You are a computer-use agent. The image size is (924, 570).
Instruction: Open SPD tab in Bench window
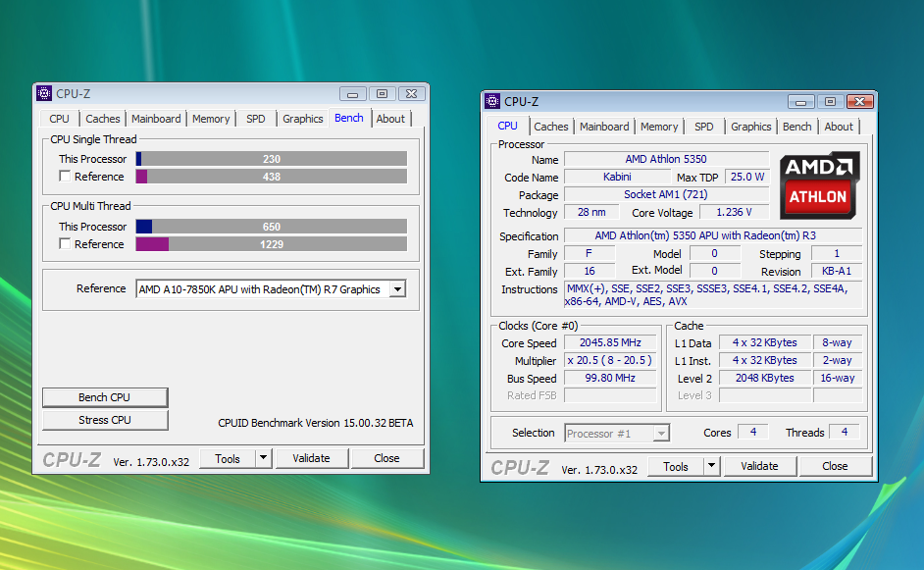[256, 119]
